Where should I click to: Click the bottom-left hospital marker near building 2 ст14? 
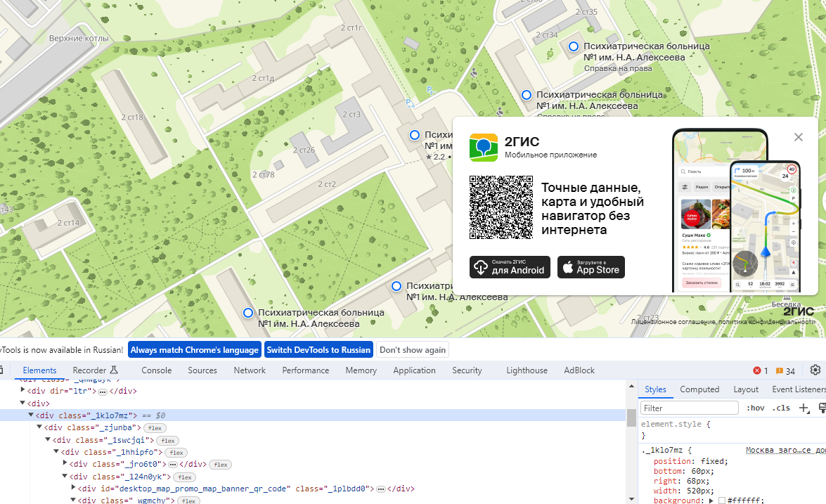248,313
